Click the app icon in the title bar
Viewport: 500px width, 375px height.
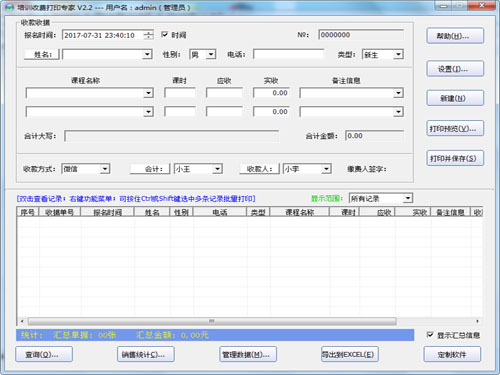point(9,7)
